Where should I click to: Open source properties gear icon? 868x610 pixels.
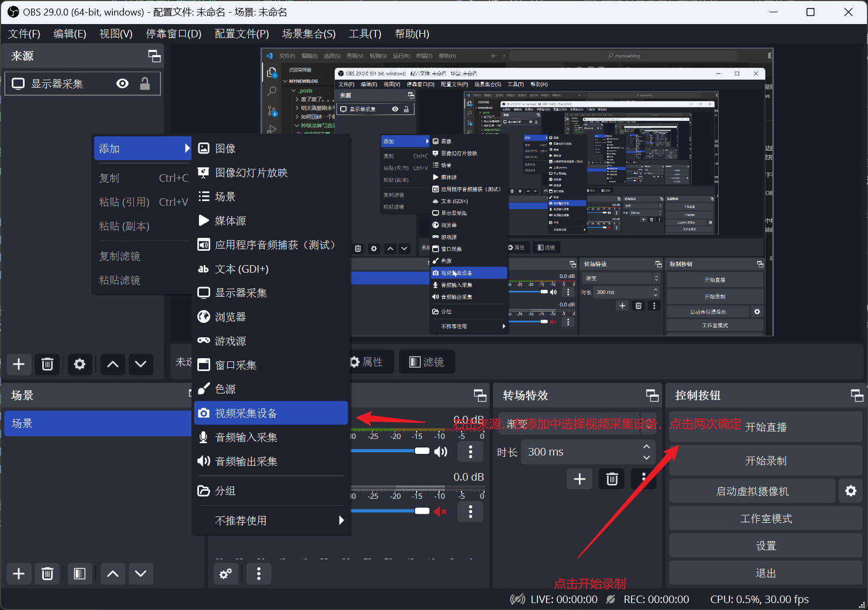pos(80,364)
